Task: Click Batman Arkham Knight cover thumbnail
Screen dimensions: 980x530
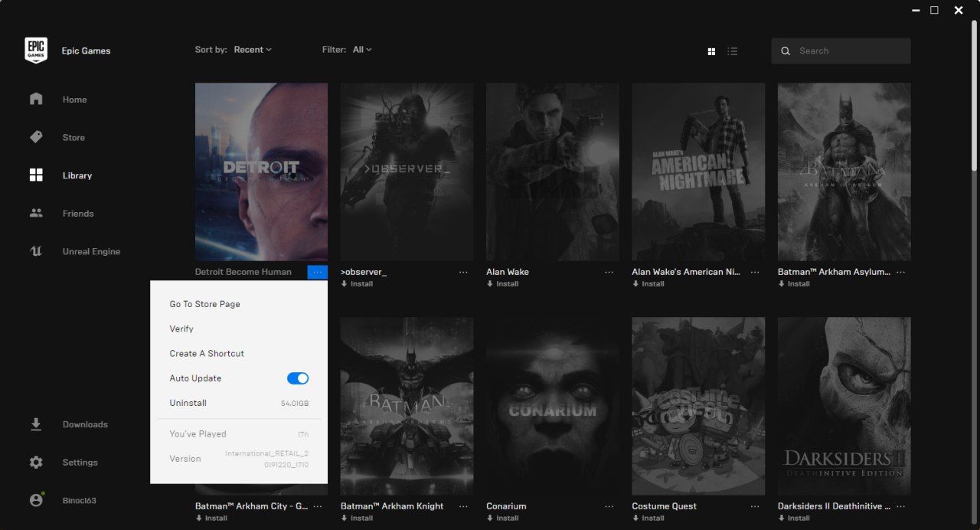Action: pos(407,406)
